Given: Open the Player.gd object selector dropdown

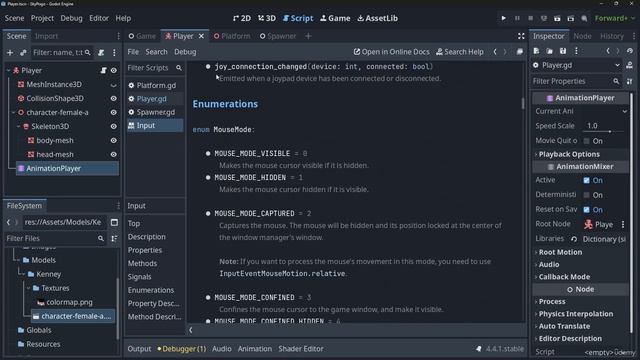Looking at the screenshot, I should 577,65.
